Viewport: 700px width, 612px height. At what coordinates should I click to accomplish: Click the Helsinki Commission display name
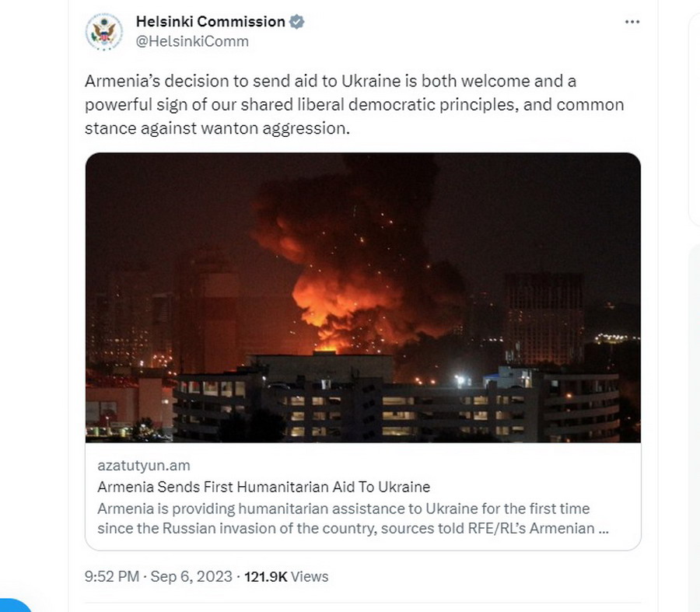[210, 22]
